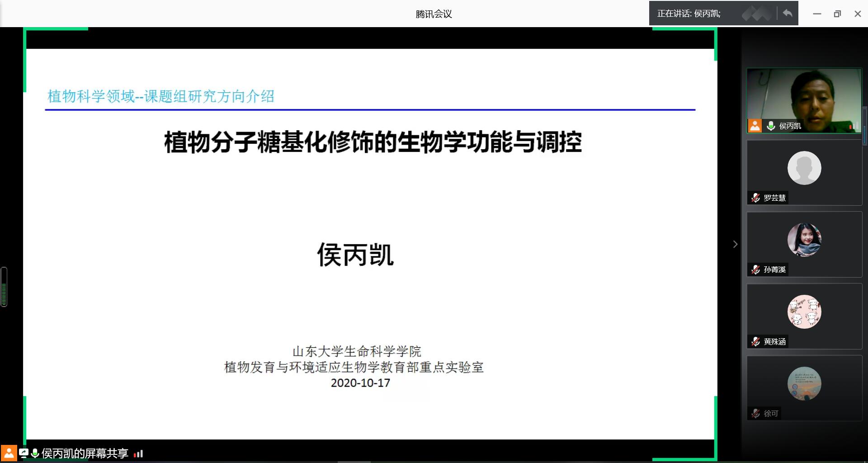This screenshot has height=463, width=868.
Task: Click name label 徐可
Action: 771,413
